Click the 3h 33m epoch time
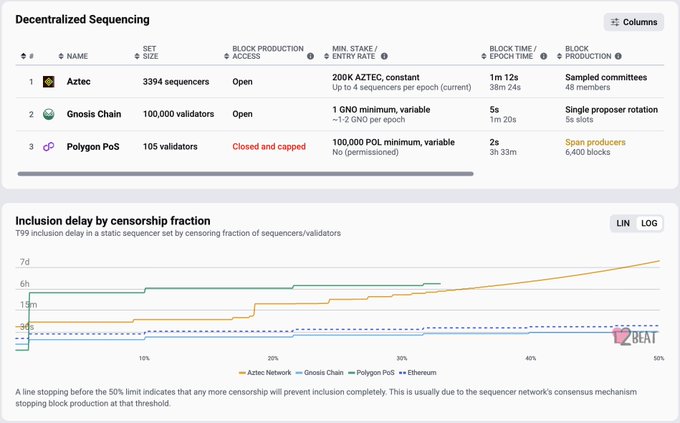 503,152
